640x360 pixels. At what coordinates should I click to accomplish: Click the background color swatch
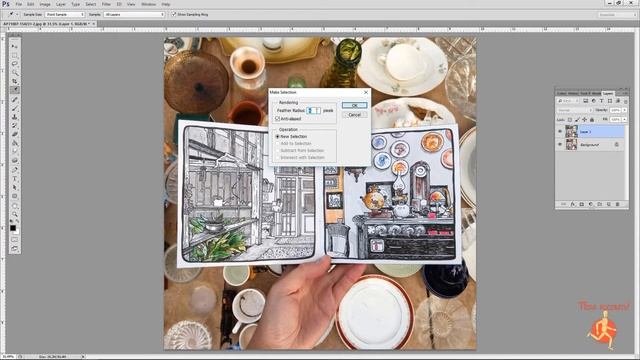pos(17,231)
